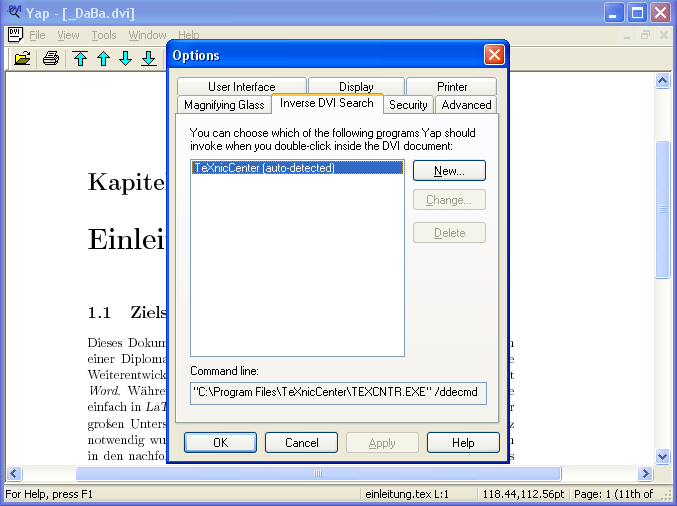Close the Options dialog with the red X
The width and height of the screenshot is (677, 506).
[x=494, y=55]
